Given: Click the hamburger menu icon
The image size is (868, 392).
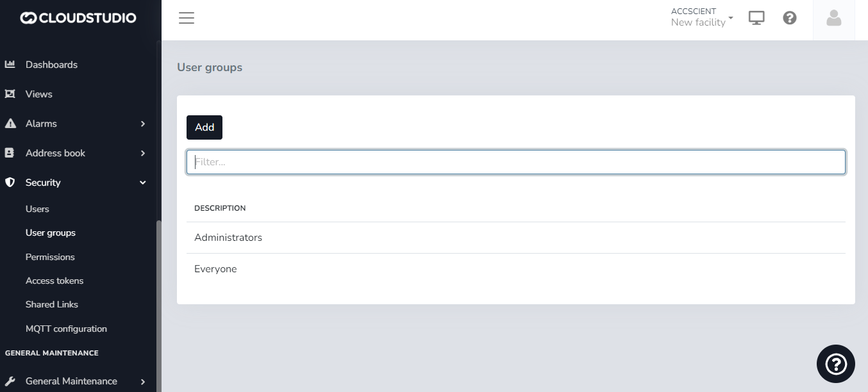Looking at the screenshot, I should [x=187, y=18].
